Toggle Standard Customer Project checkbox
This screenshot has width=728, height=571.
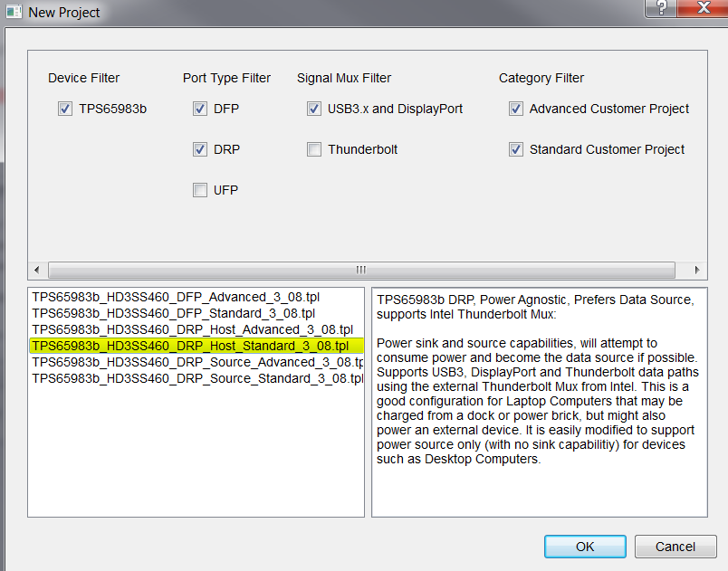coord(516,149)
